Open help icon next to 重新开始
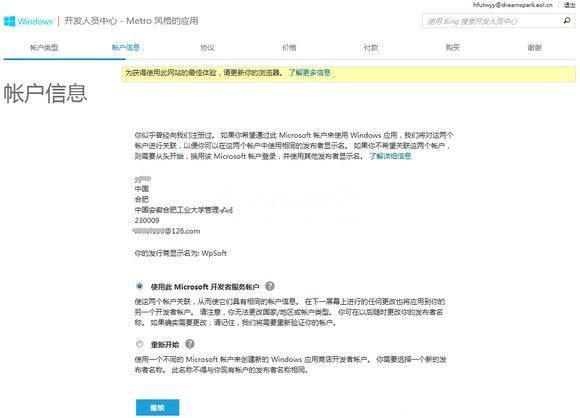Image resolution: width=580 pixels, height=418 pixels. (x=189, y=344)
